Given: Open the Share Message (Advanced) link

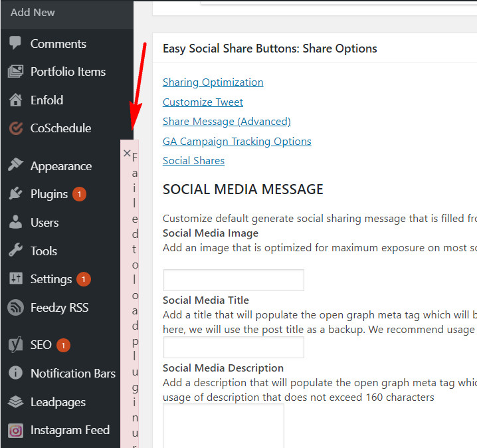Looking at the screenshot, I should [x=227, y=122].
